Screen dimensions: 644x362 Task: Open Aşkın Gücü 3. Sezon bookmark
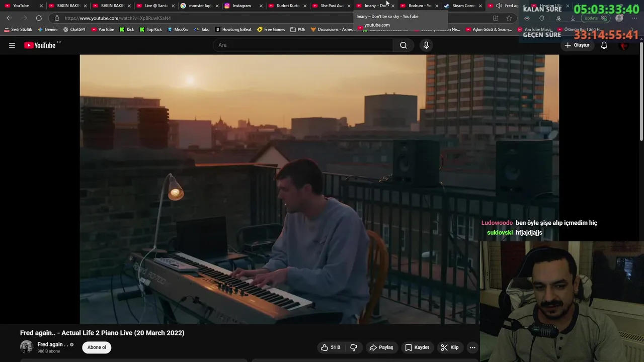[489, 29]
